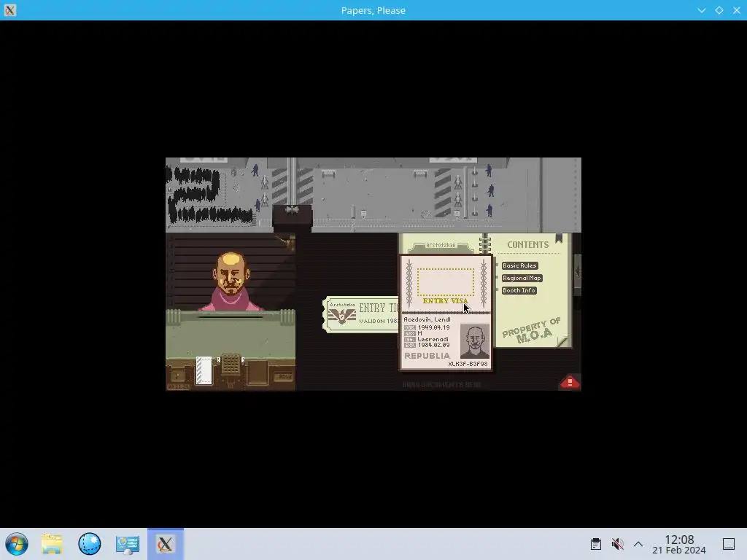Click the CONTENTS heading in rulebook
Screen dimensions: 747x560
point(528,245)
